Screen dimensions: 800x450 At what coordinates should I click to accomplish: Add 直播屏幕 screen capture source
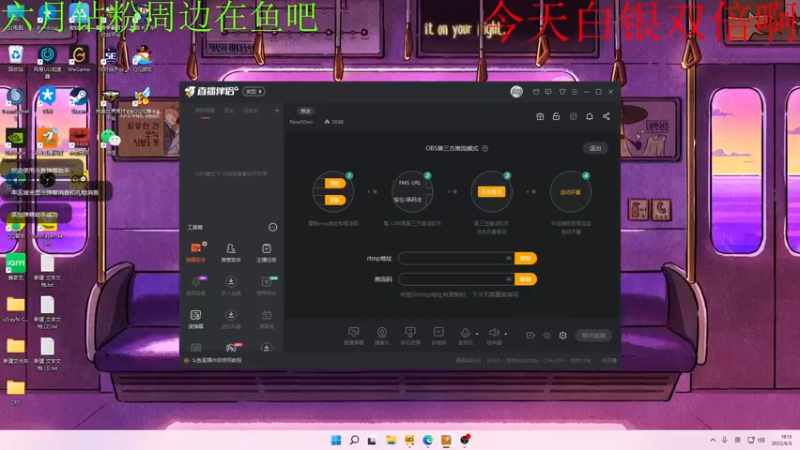[x=354, y=336]
